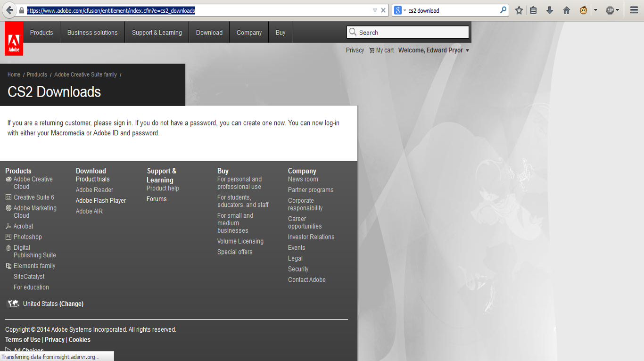This screenshot has width=644, height=361.
Task: Click the magnifier icon in Adobe search
Action: click(353, 32)
